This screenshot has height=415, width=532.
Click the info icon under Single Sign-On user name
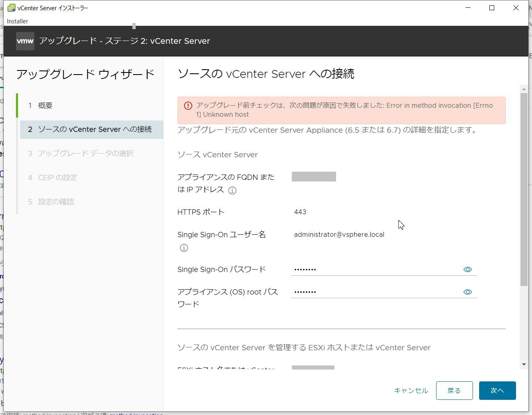(x=184, y=248)
